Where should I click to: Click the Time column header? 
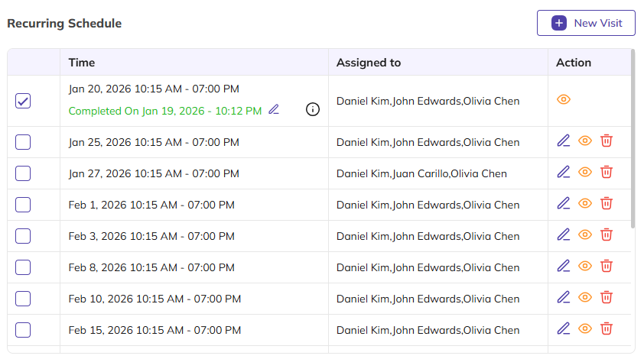coord(82,63)
